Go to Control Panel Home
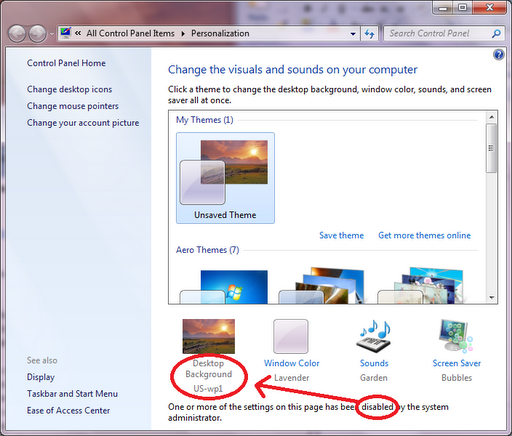 click(x=66, y=63)
